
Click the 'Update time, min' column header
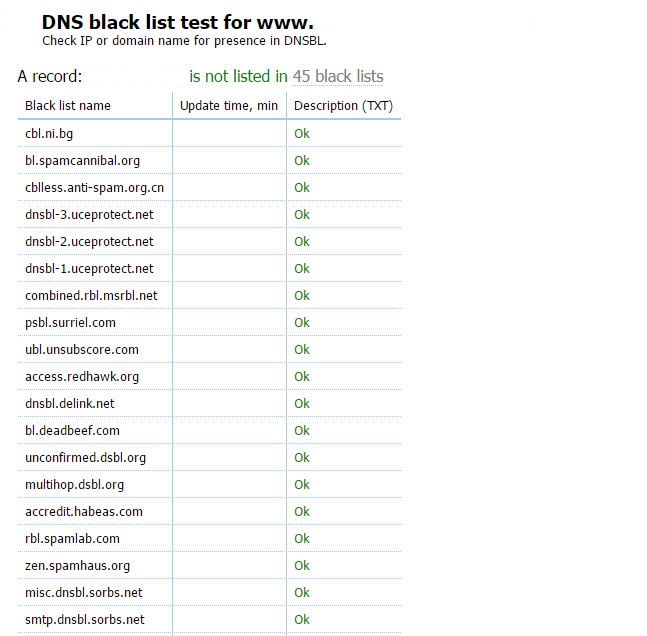click(x=229, y=105)
